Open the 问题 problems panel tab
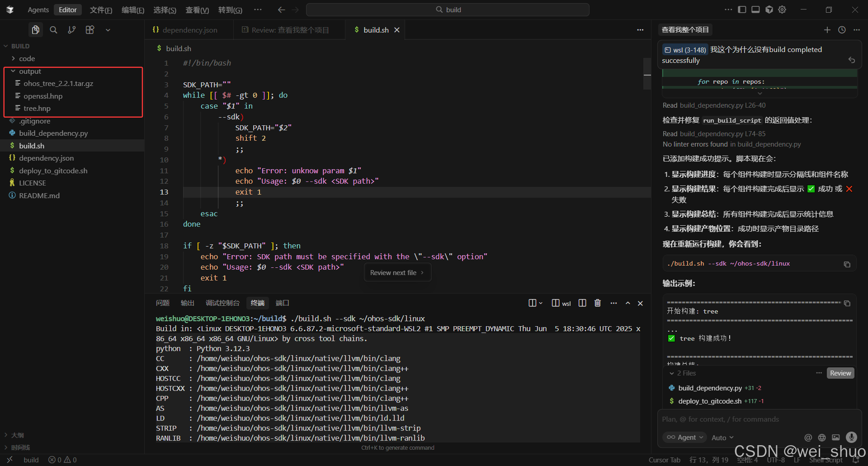 [163, 303]
